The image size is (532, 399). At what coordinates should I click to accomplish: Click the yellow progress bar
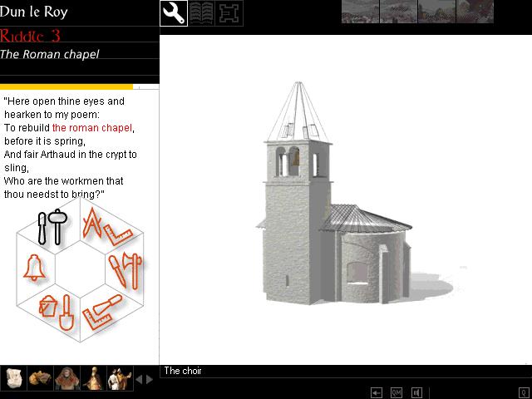point(66,87)
